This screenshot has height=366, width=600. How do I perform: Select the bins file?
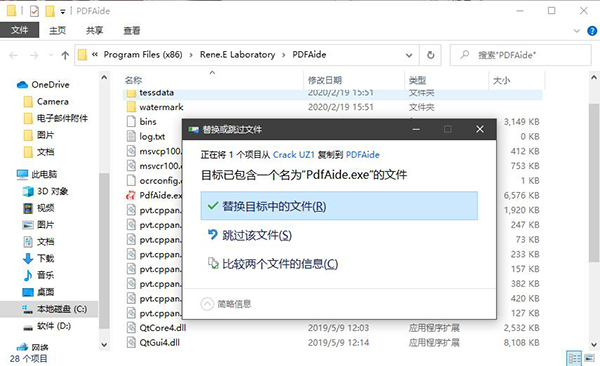(148, 122)
